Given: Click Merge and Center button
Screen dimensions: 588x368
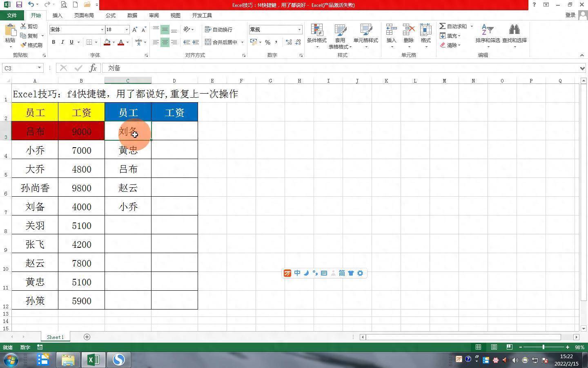Looking at the screenshot, I should 221,42.
